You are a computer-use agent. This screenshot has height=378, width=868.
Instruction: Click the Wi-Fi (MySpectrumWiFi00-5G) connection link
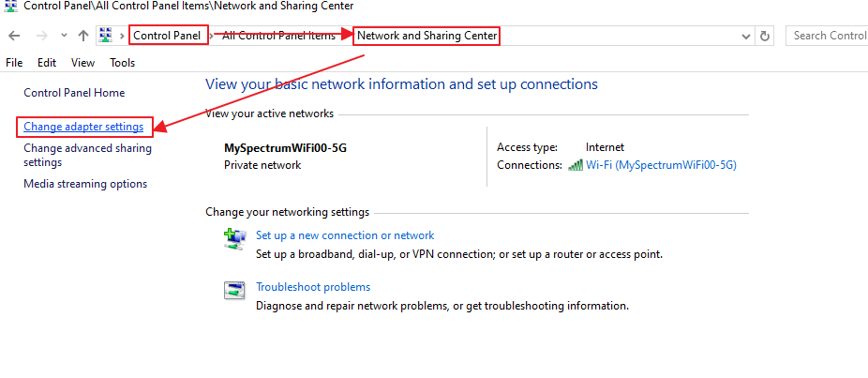(x=662, y=165)
